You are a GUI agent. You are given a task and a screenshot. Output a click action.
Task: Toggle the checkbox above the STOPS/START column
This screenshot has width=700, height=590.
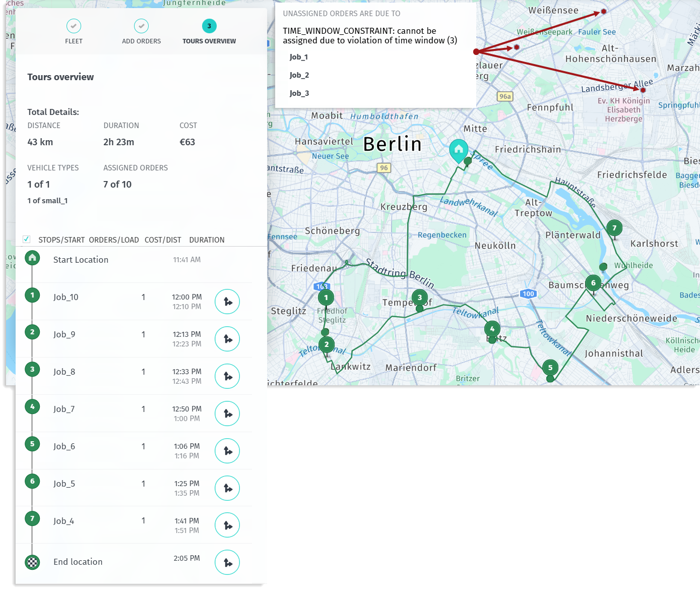(26, 239)
